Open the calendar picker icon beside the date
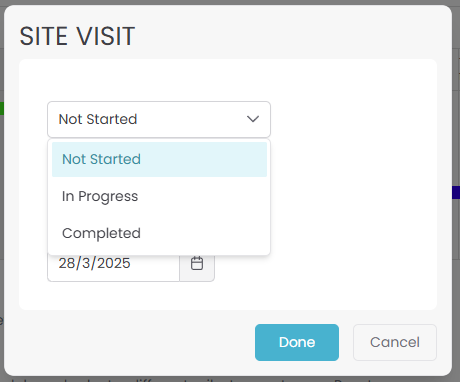Image resolution: width=460 pixels, height=382 pixels. 197,263
